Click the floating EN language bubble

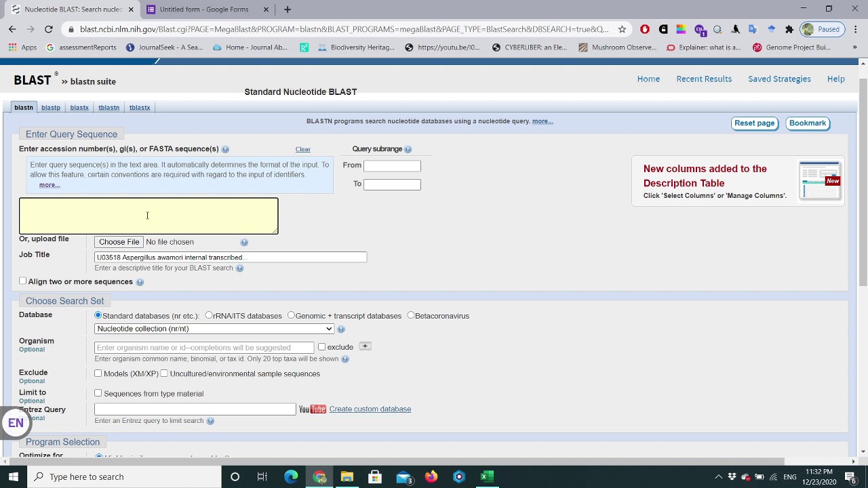[x=15, y=423]
